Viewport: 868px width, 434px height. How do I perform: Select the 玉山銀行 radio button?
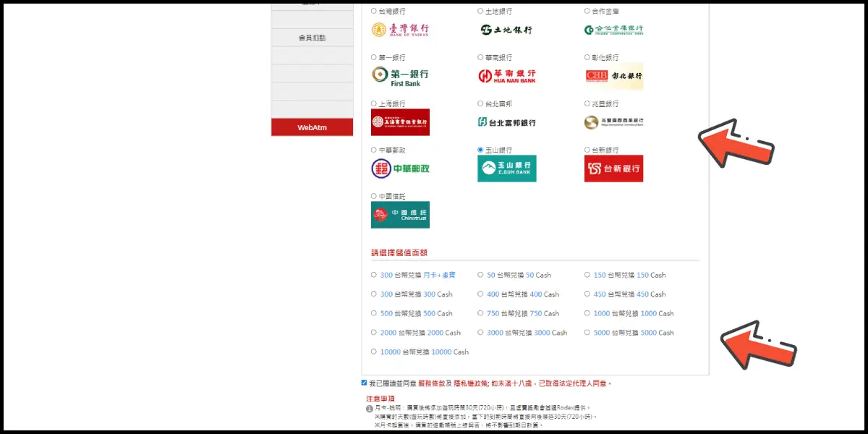click(481, 150)
